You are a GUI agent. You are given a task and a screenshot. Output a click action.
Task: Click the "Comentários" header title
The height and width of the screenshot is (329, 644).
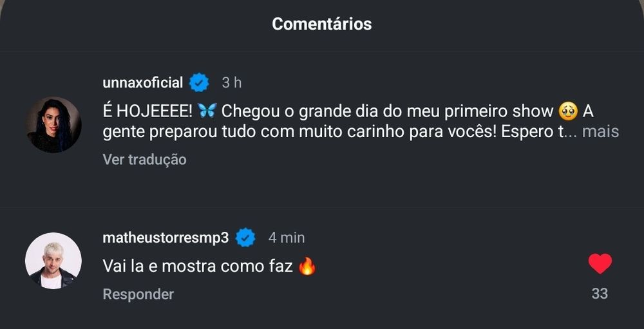[x=321, y=24]
